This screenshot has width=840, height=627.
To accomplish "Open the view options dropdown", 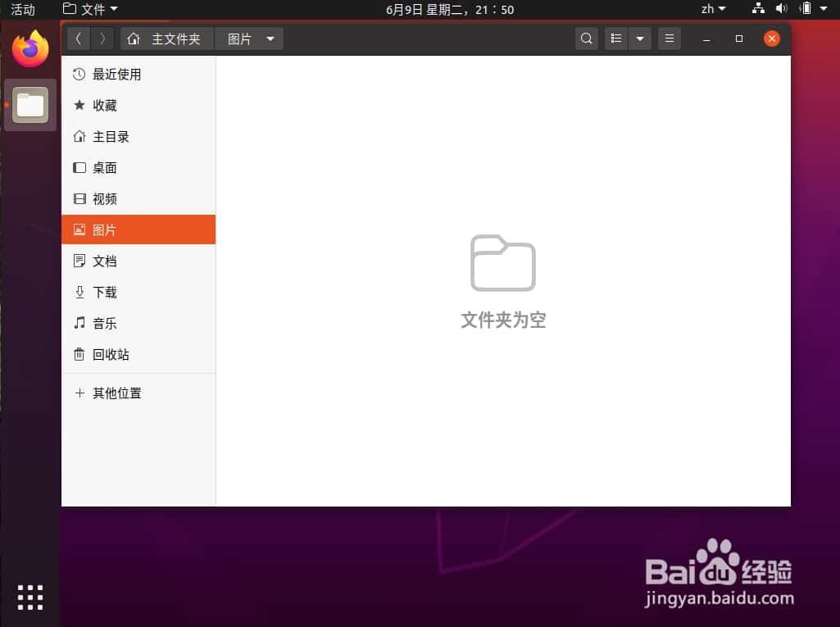I will 639,38.
